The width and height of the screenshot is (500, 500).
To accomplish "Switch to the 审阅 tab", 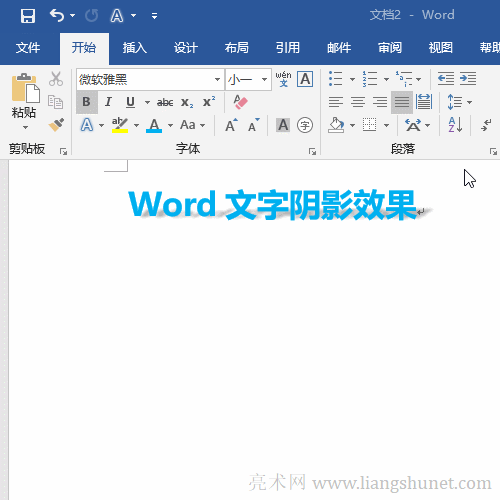I will point(390,48).
